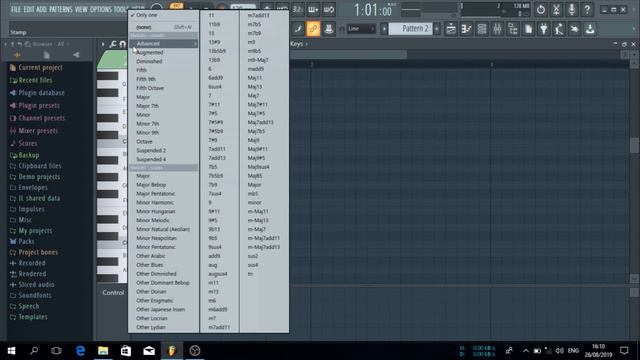Click the FL Studio taskbar icon
Screen dimensions: 640x360
coord(172,351)
